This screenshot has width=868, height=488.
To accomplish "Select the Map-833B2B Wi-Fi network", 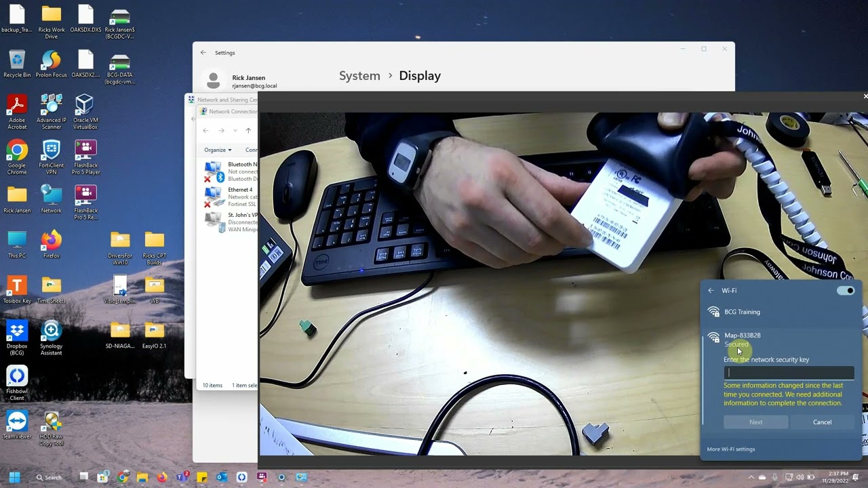I will (x=781, y=339).
